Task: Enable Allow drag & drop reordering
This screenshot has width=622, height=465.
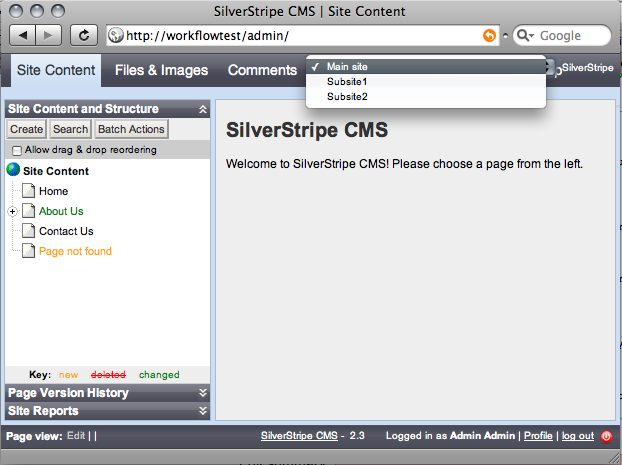Action: (x=17, y=151)
